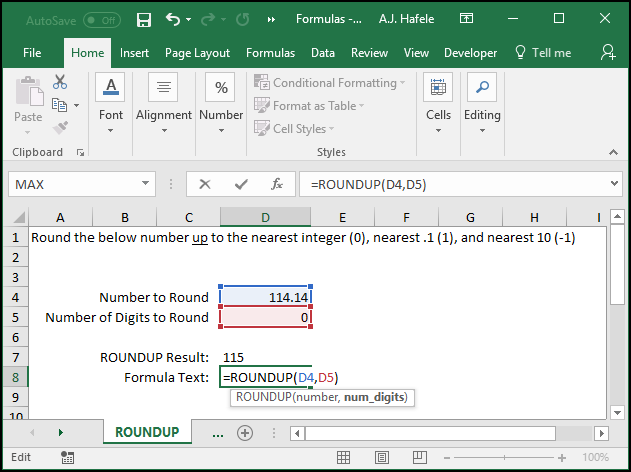Switch to the Review tab
This screenshot has width=631, height=472.
(369, 53)
